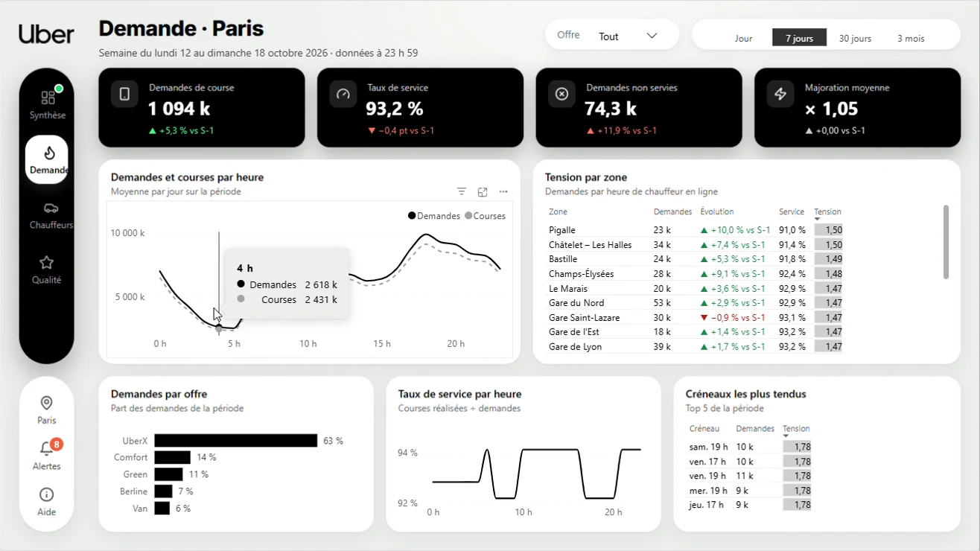Sort the Créneaux table by its Créneau header

coord(704,429)
